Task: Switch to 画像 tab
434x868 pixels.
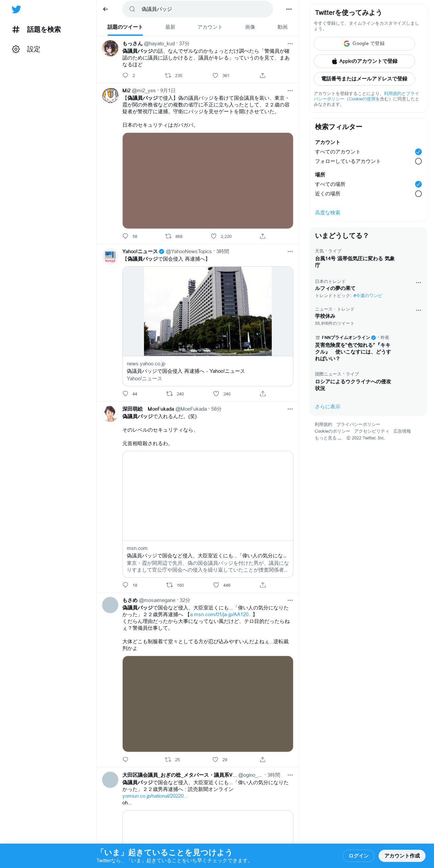Action: (x=250, y=27)
